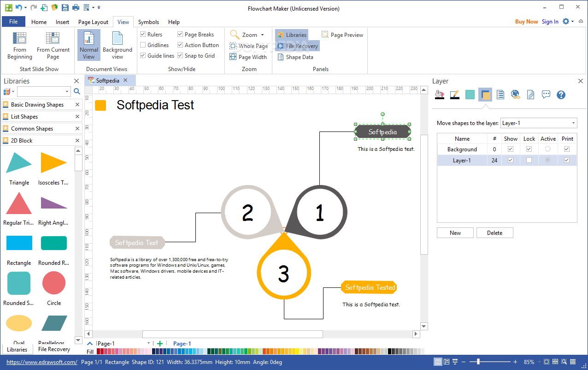This screenshot has width=588, height=370.
Task: Click the Delete layer button
Action: tap(495, 233)
